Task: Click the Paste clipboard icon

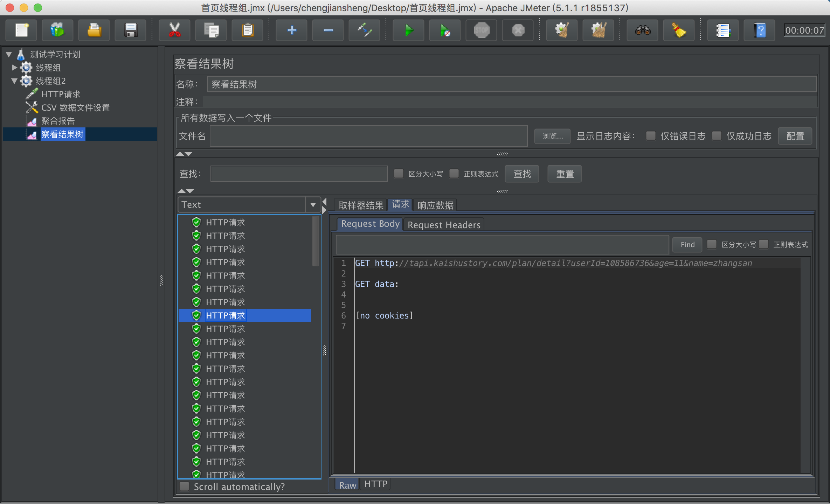Action: [x=248, y=30]
